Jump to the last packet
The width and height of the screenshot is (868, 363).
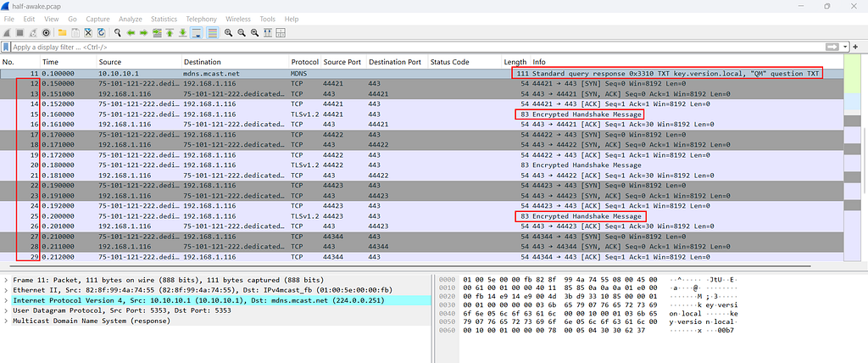tap(183, 33)
